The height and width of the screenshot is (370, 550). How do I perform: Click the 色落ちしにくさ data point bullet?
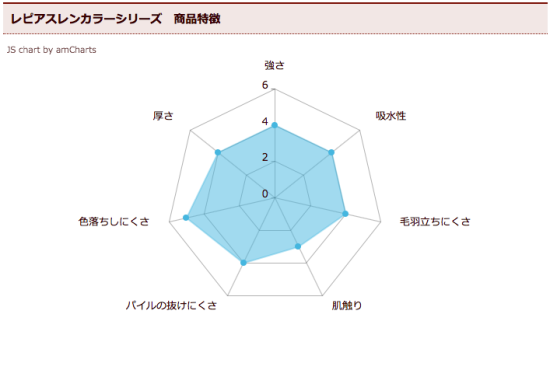click(186, 218)
